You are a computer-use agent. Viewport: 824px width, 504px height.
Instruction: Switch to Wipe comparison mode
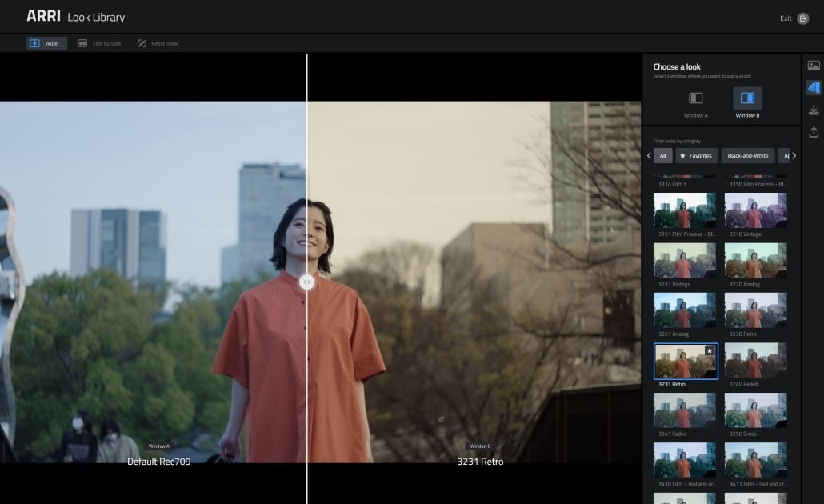click(46, 43)
